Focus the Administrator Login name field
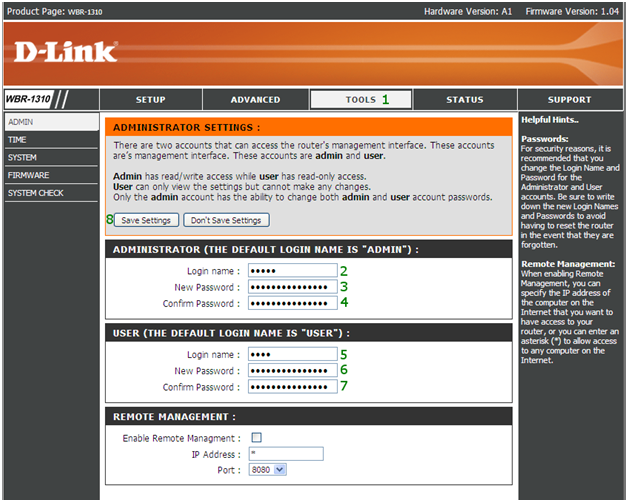628x502 pixels. [x=293, y=270]
